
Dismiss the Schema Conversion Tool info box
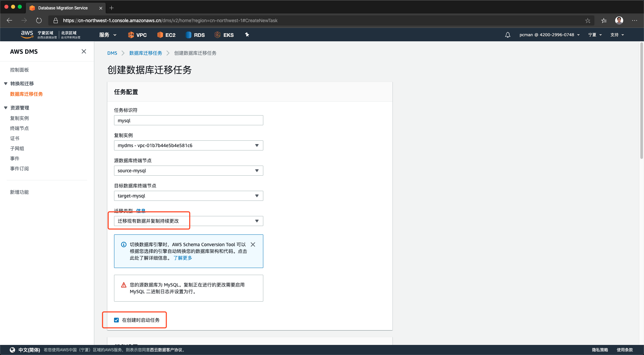tap(253, 245)
